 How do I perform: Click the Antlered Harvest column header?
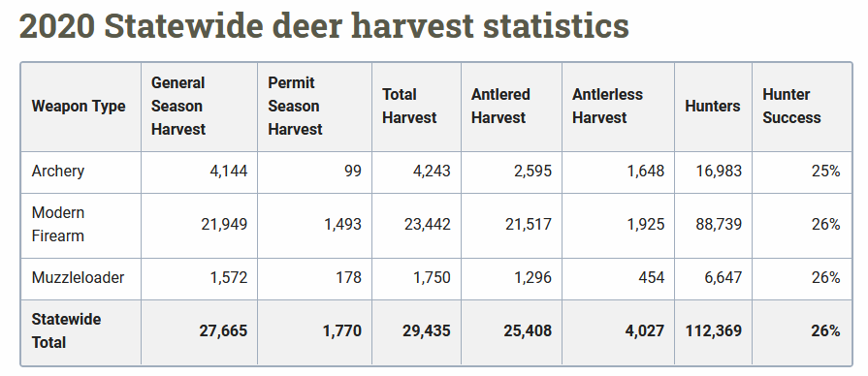coord(500,107)
